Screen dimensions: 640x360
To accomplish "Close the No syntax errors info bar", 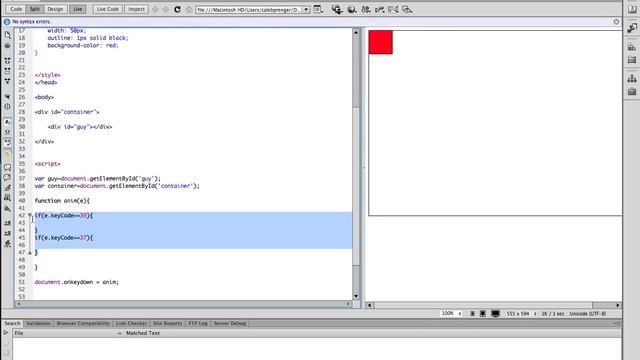I will point(616,22).
